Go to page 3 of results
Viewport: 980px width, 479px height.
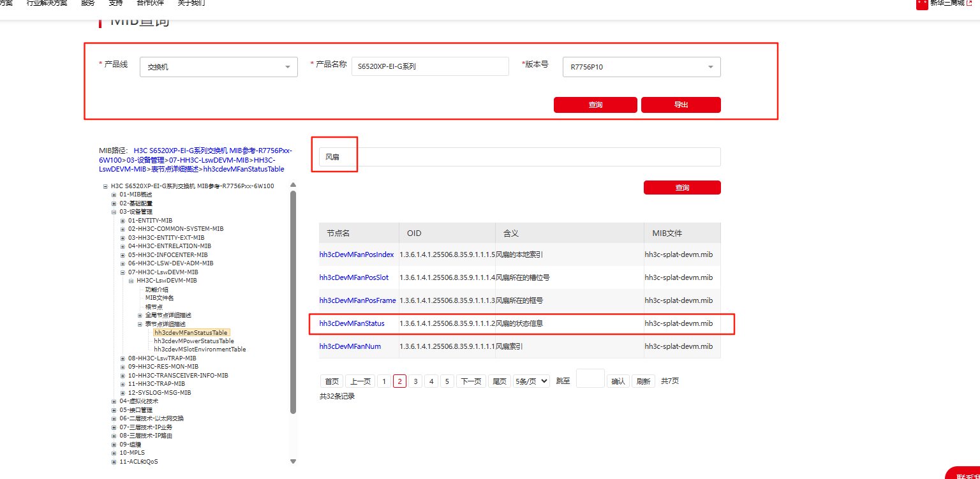(415, 381)
